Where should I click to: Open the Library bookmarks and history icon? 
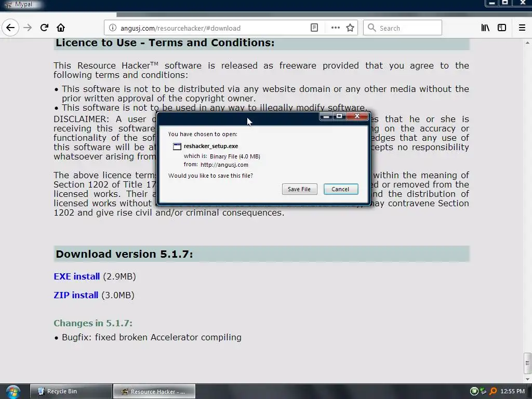coord(485,28)
